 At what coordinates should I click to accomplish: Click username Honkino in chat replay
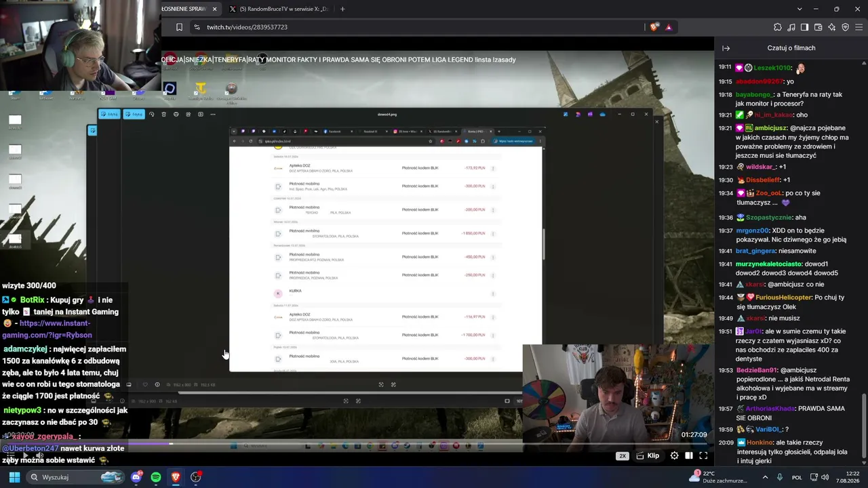760,443
